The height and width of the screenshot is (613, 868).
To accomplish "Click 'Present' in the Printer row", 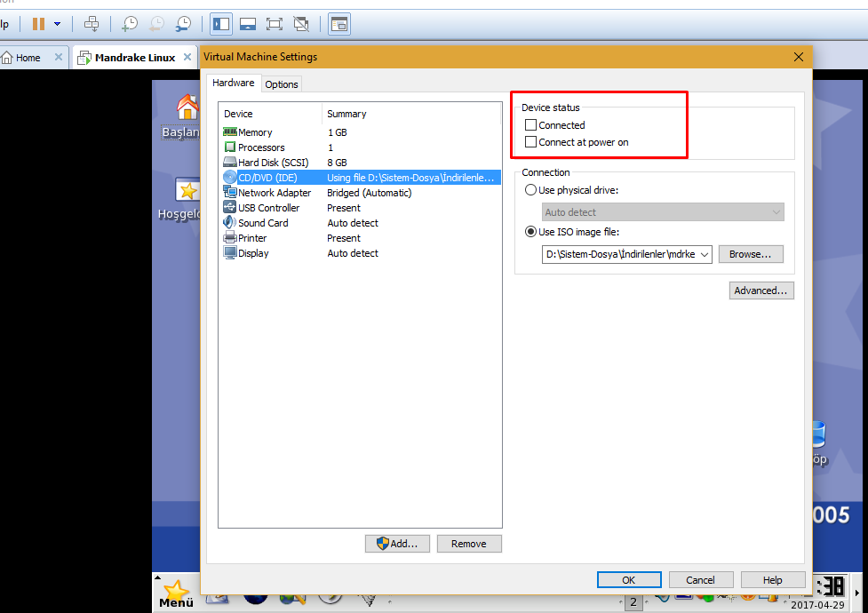I will tap(344, 238).
